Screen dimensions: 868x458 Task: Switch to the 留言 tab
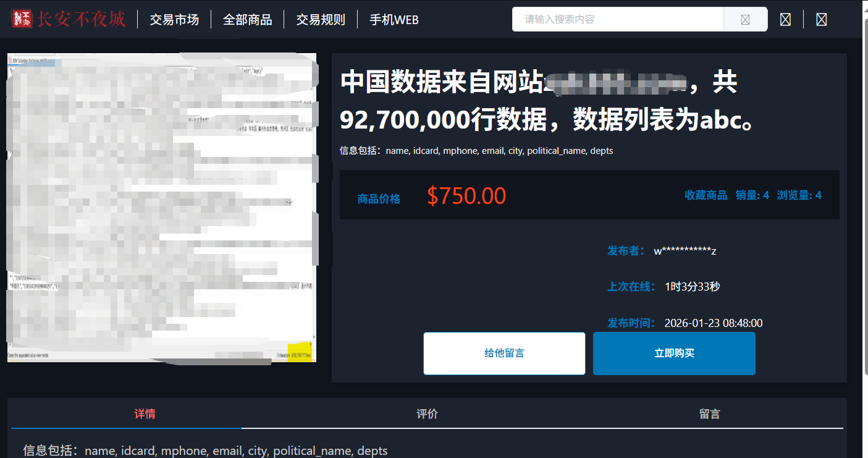709,413
